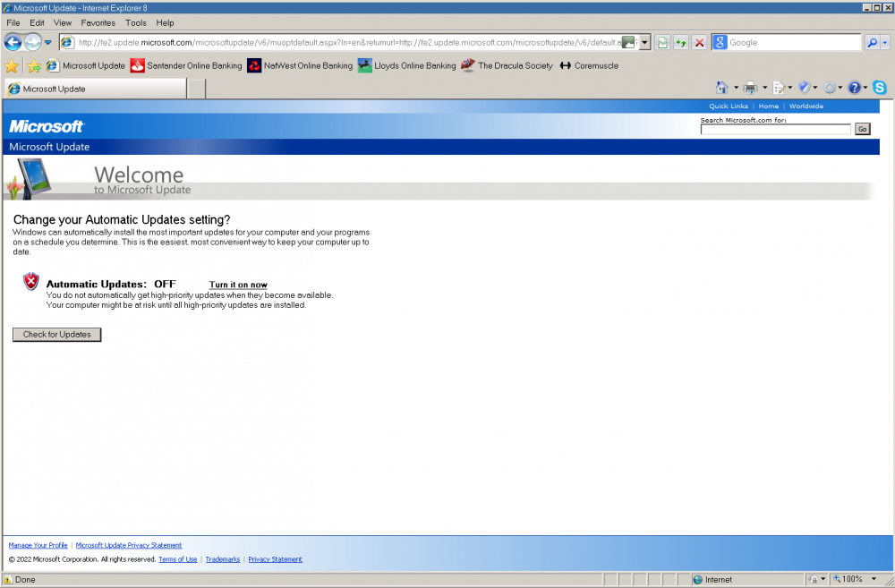Expand the address bar URL dropdown
The image size is (895, 588).
tap(644, 42)
